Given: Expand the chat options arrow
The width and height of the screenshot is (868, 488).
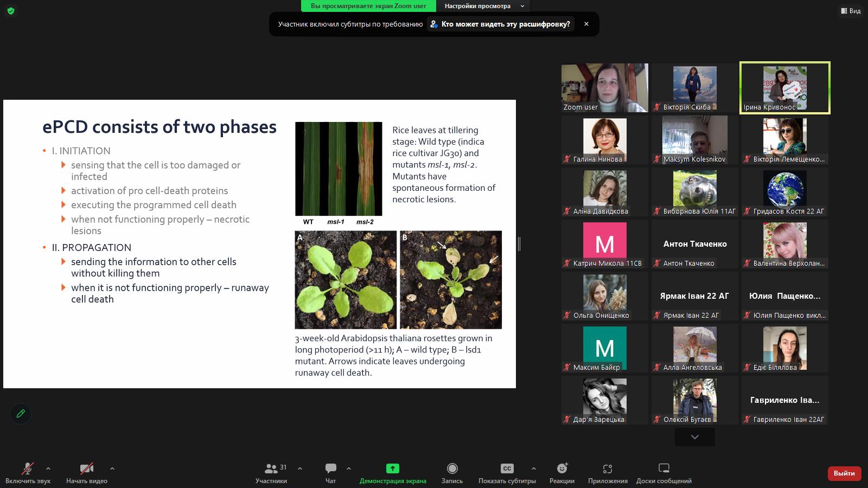Looking at the screenshot, I should click(x=349, y=468).
